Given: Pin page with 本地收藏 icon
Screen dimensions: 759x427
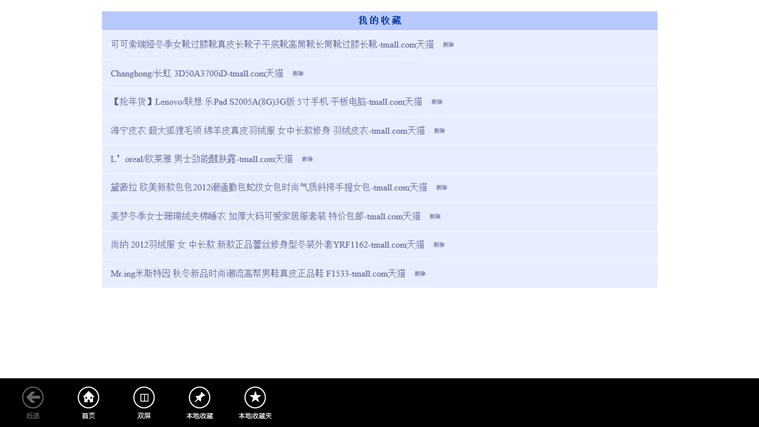Looking at the screenshot, I should coord(199,397).
